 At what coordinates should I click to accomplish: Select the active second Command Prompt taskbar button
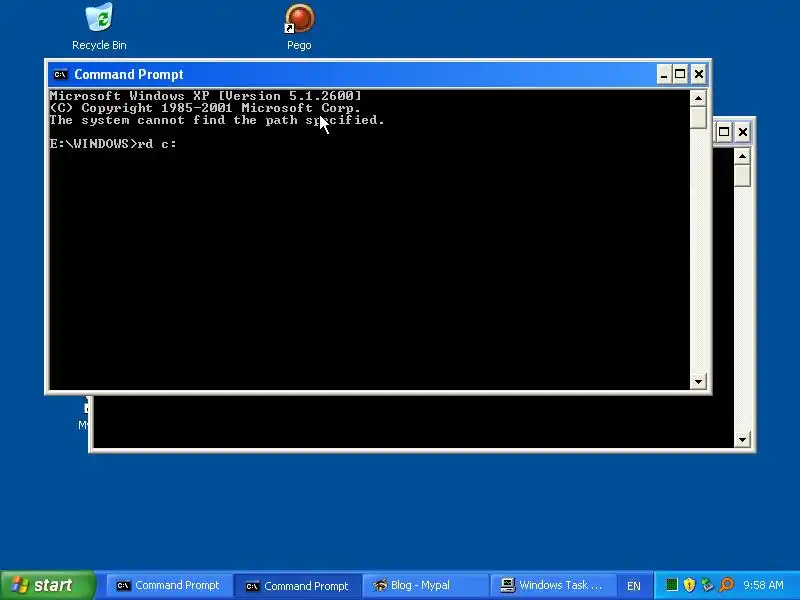[297, 586]
